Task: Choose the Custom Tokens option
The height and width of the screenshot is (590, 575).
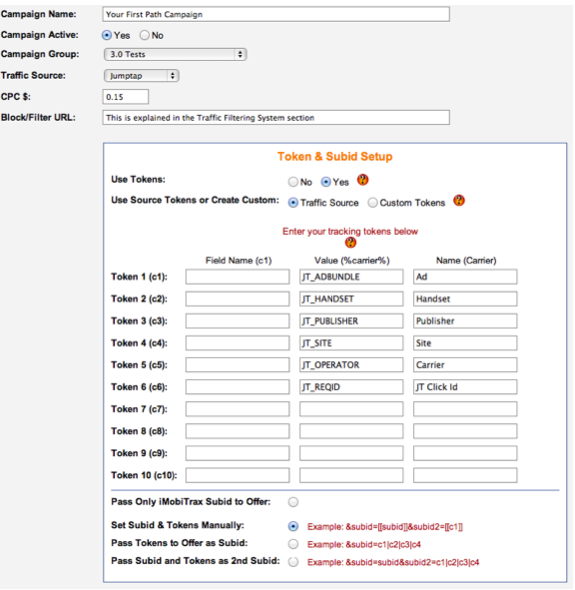Action: click(x=373, y=203)
